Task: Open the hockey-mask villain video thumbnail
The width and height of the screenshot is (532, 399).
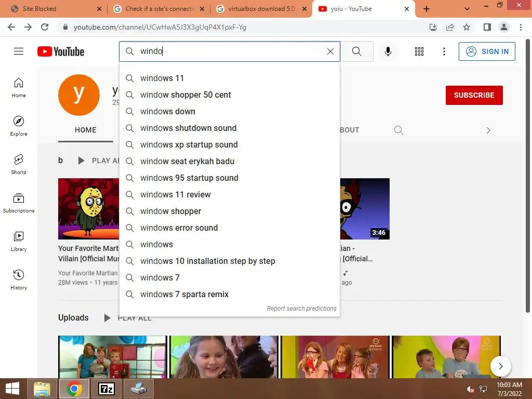Action: point(88,209)
